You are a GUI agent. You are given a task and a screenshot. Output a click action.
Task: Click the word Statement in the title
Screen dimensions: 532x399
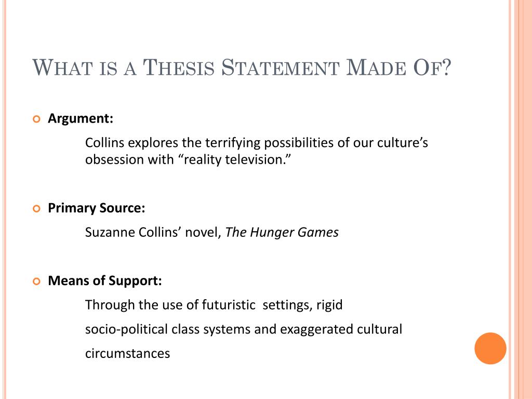[x=280, y=67]
